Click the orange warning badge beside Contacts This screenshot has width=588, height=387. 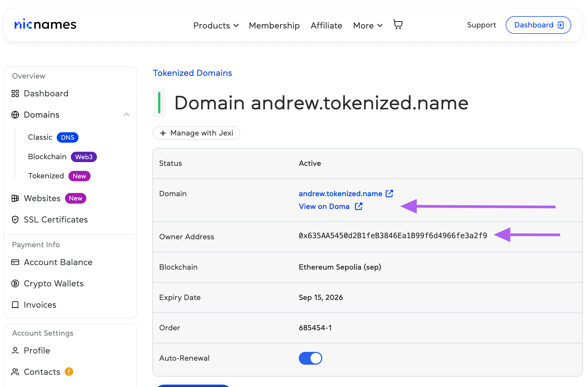coord(69,372)
